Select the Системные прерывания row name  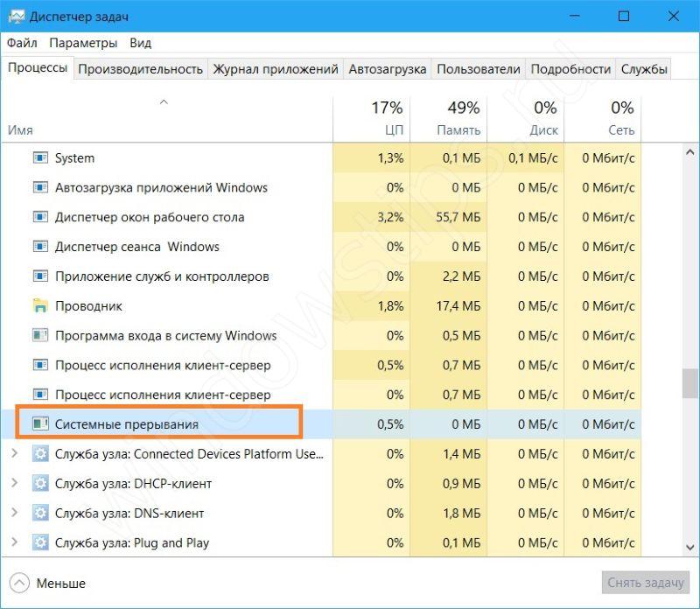127,424
